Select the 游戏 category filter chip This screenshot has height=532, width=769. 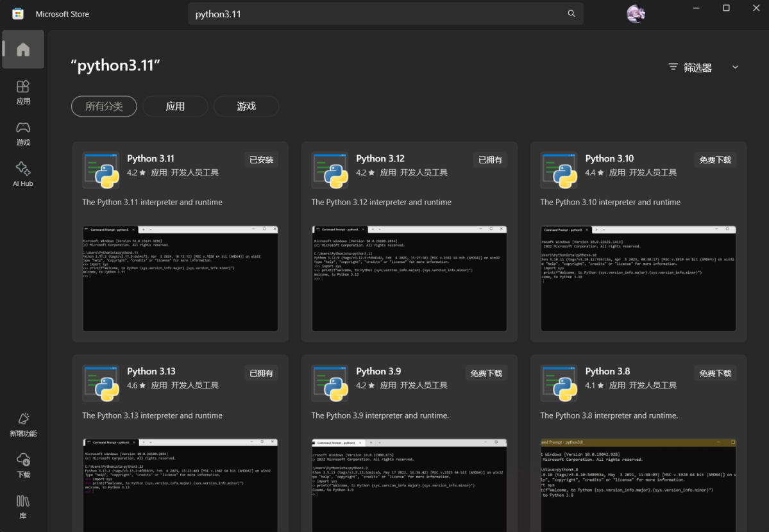click(246, 106)
